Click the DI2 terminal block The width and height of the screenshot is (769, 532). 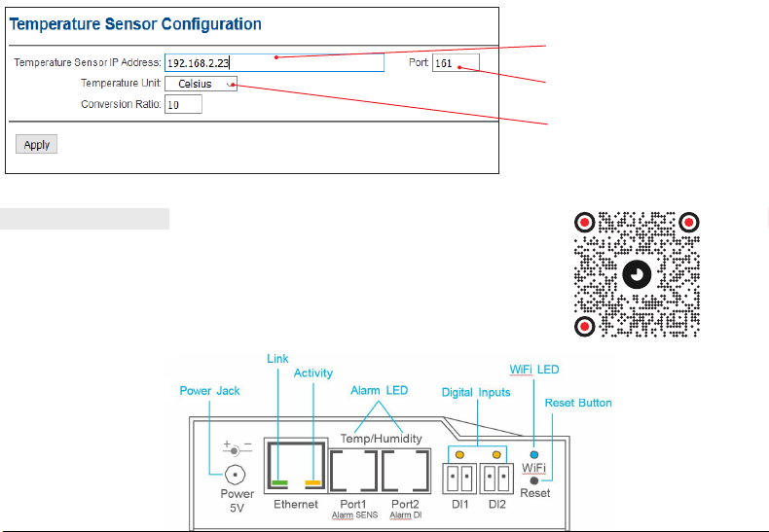496,479
